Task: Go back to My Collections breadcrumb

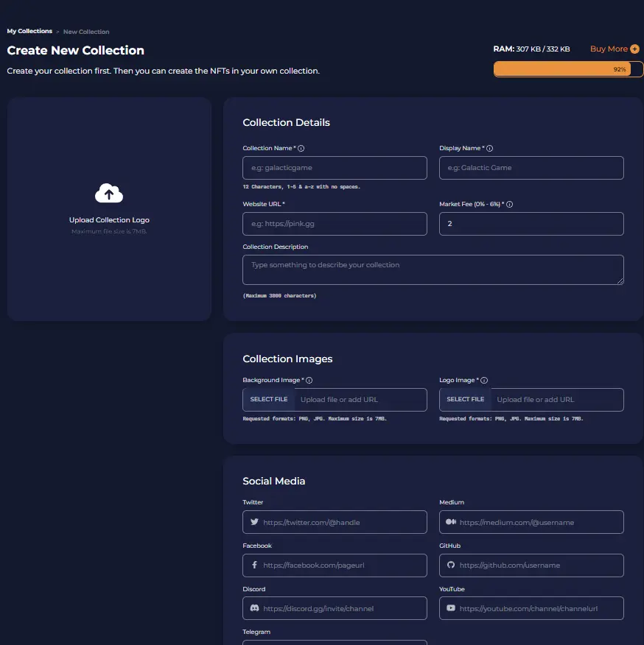Action: coord(29,31)
